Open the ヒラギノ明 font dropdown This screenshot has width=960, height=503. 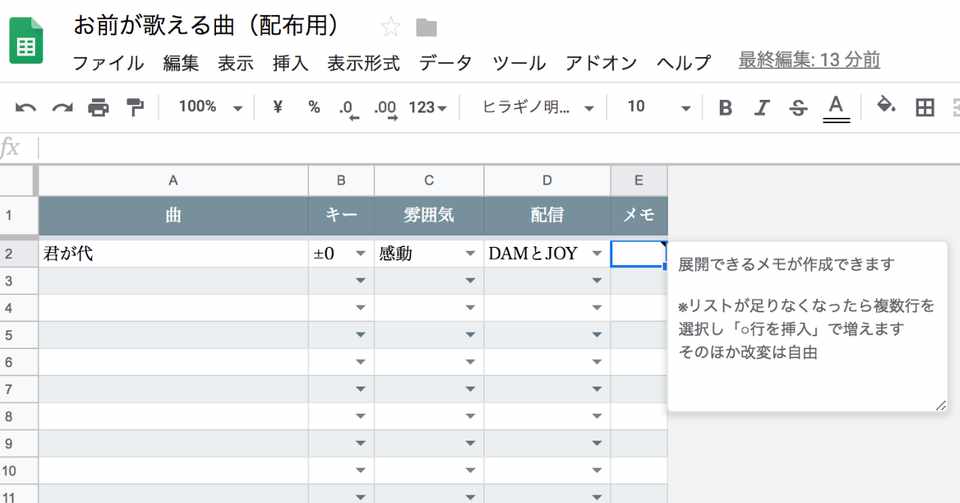[538, 108]
